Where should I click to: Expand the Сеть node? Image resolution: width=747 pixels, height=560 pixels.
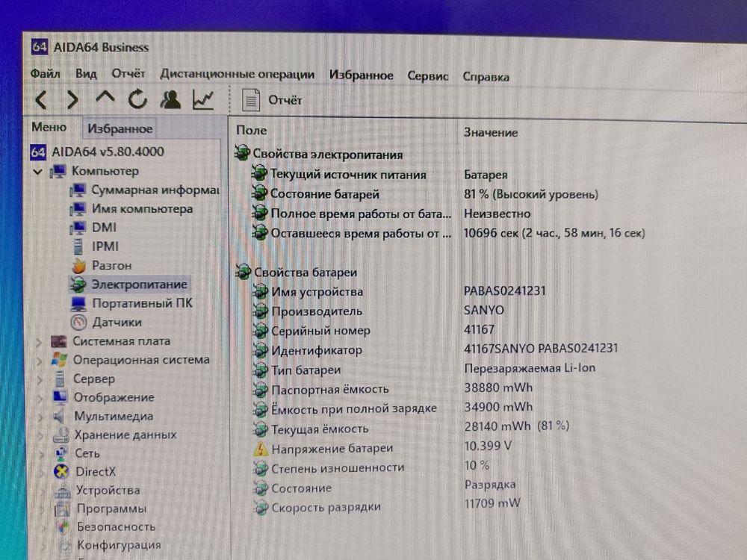point(42,454)
